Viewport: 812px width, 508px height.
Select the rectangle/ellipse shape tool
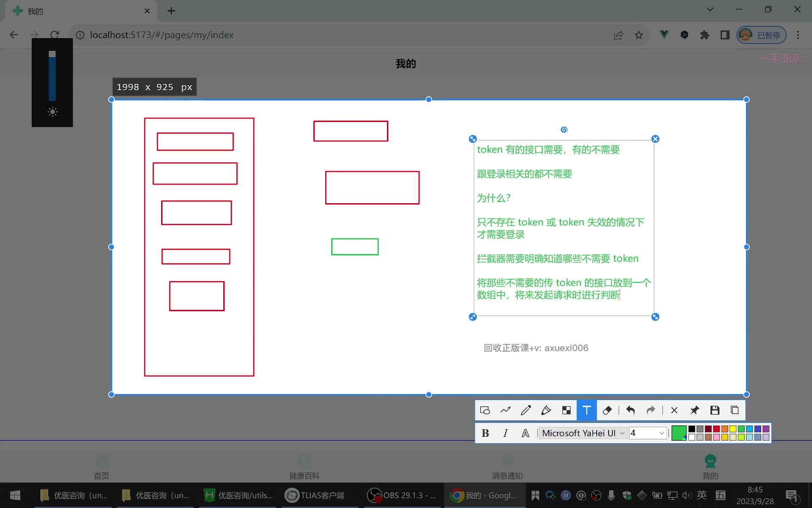click(x=485, y=410)
